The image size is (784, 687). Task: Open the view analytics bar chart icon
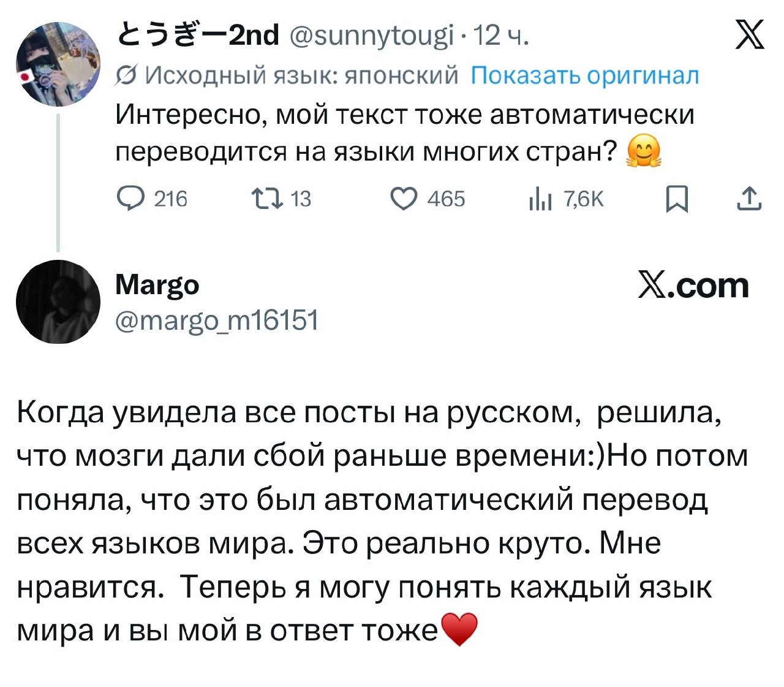[x=540, y=199]
